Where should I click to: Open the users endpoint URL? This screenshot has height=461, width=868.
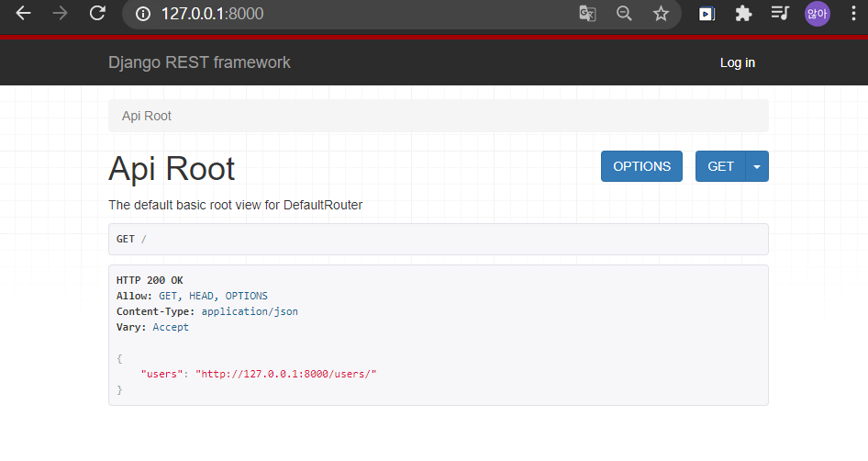[x=285, y=374]
